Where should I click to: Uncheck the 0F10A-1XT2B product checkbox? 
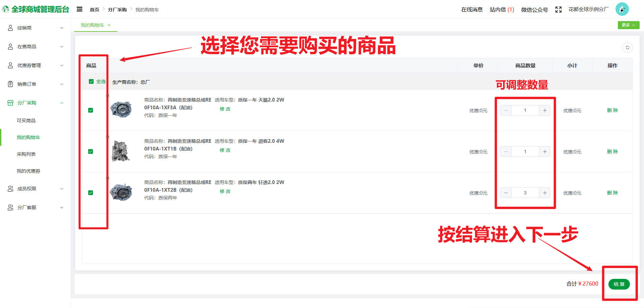click(91, 193)
